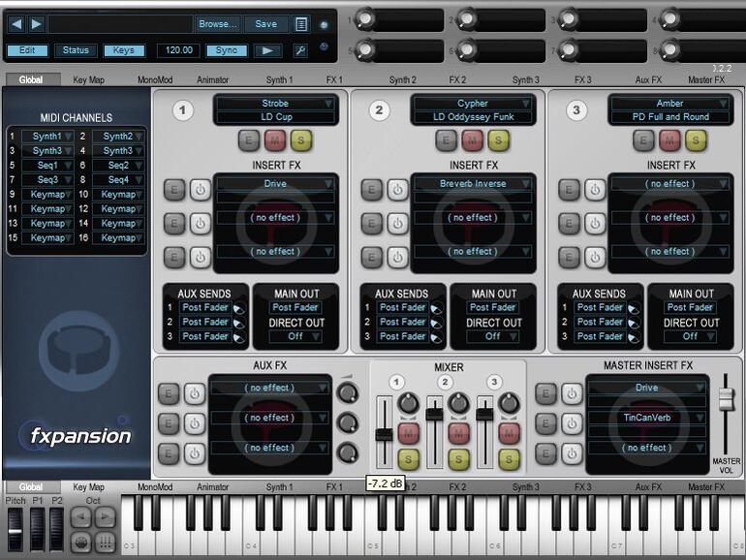The width and height of the screenshot is (746, 560).
Task: Switch to the Key Map tab at top
Action: pos(88,80)
